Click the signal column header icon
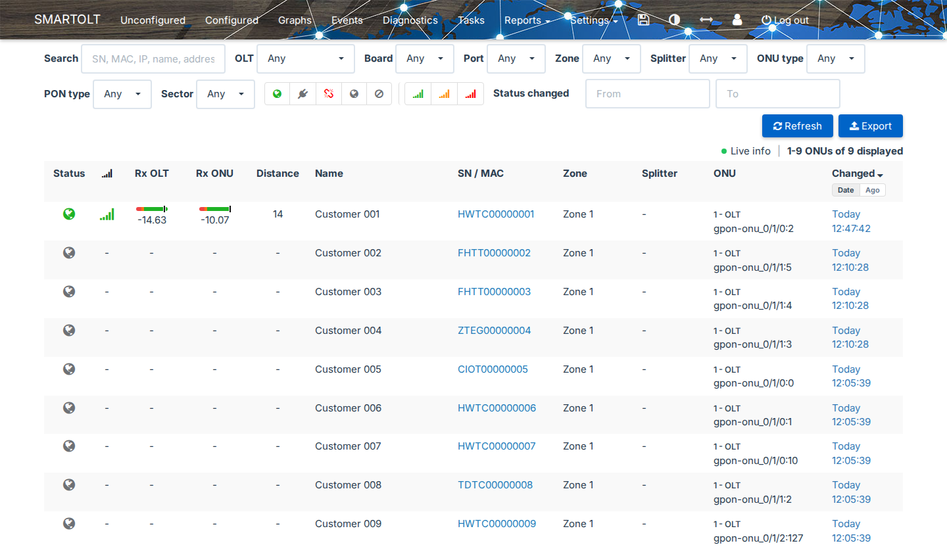This screenshot has height=560, width=947. click(107, 174)
